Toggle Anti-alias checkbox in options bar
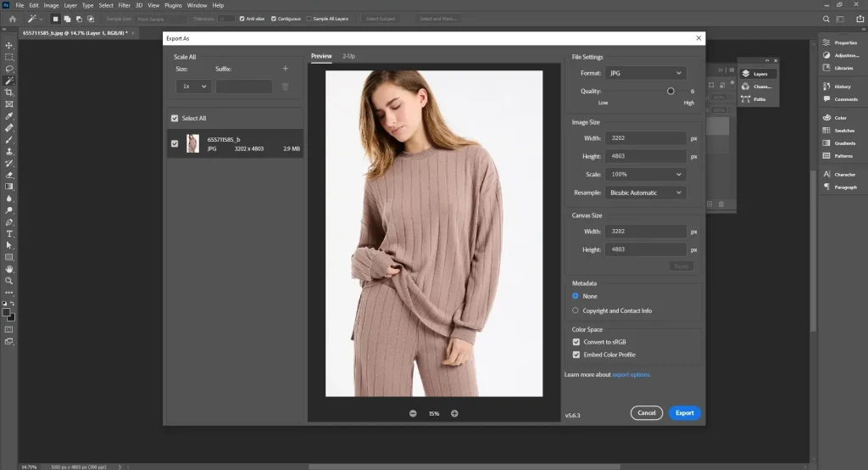868x470 pixels. [x=242, y=19]
